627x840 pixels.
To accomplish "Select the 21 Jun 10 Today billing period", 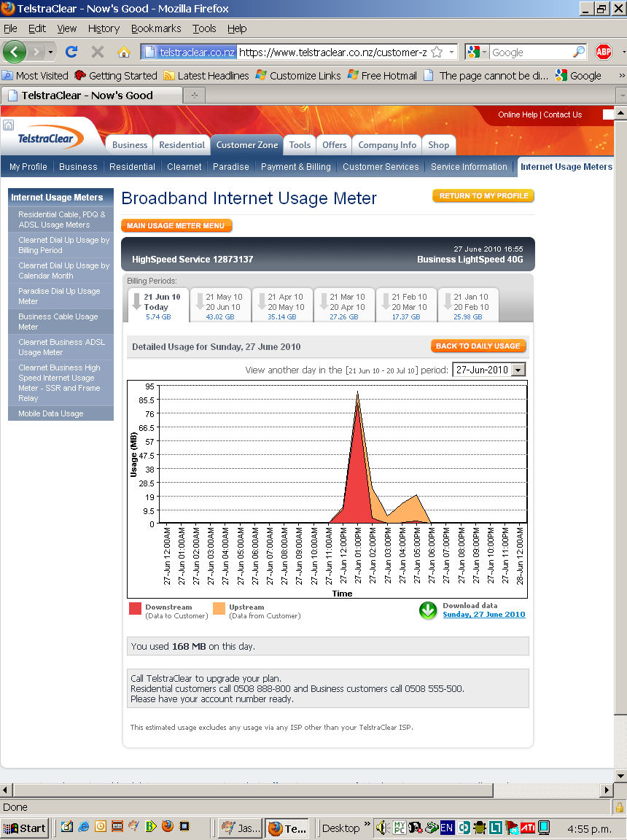I will tap(158, 306).
